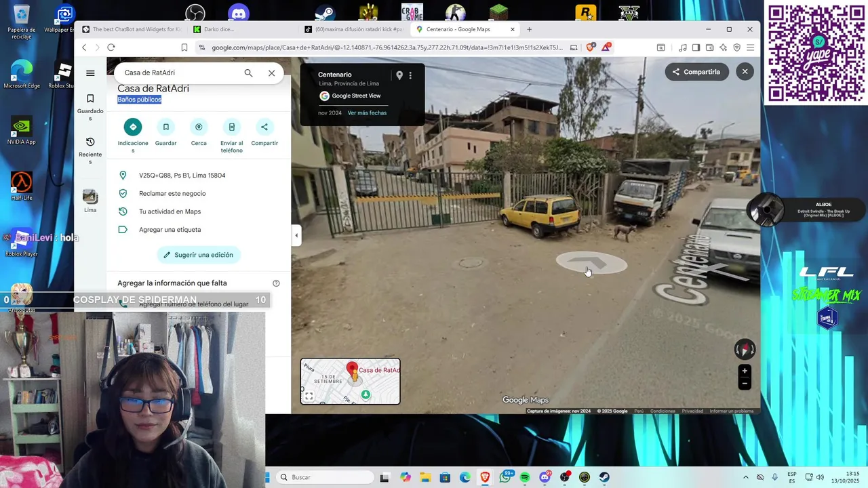Image resolution: width=868 pixels, height=488 pixels.
Task: Click the address V25Q+Q88 row
Action: 199,176
